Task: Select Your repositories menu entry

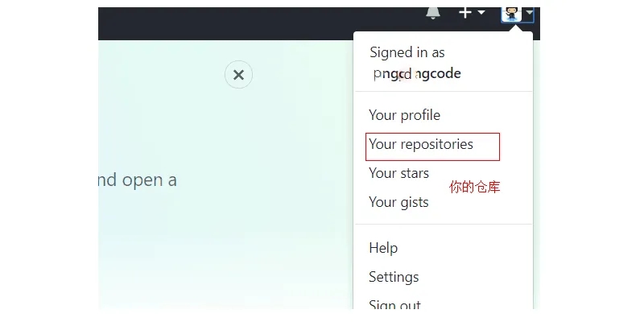Action: click(421, 145)
